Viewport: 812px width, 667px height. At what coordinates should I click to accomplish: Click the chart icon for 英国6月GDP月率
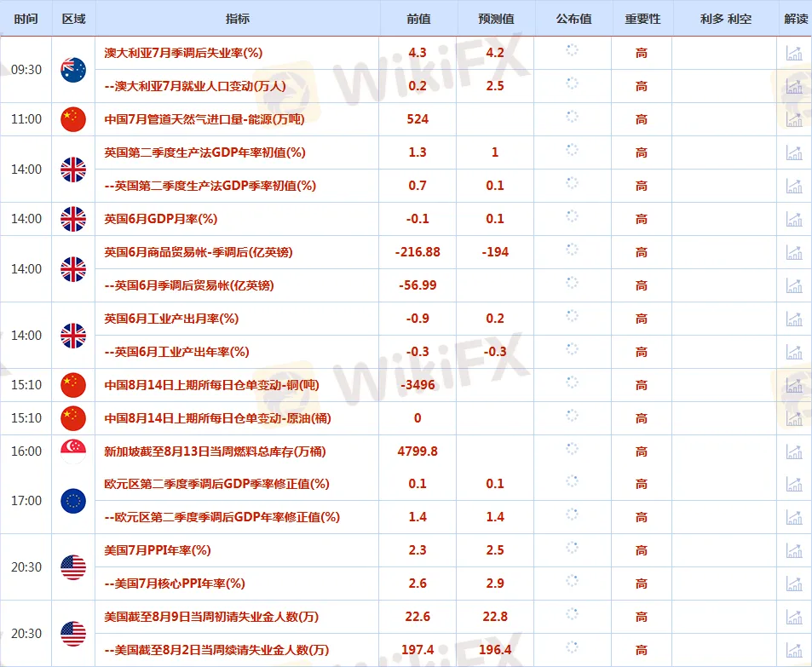(x=794, y=219)
